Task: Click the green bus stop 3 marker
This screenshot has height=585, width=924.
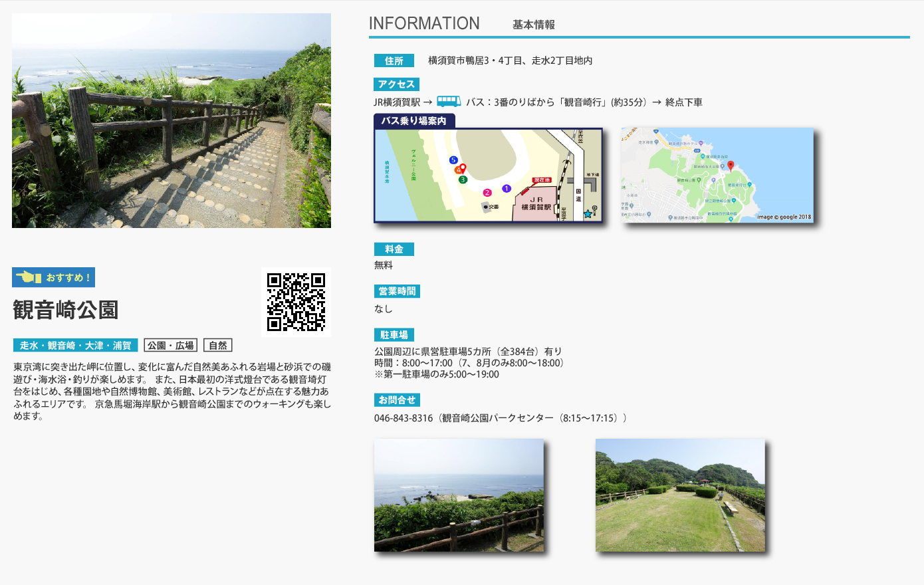Action: click(463, 179)
